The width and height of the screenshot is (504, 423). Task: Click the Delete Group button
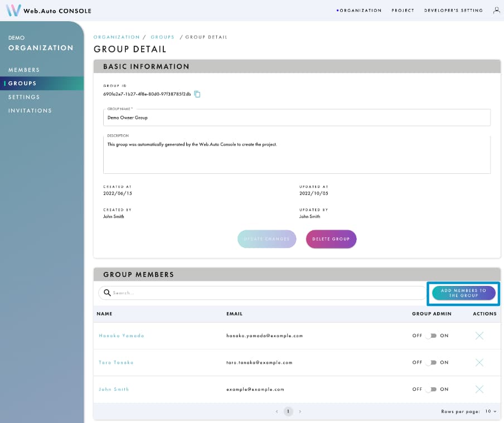[331, 239]
